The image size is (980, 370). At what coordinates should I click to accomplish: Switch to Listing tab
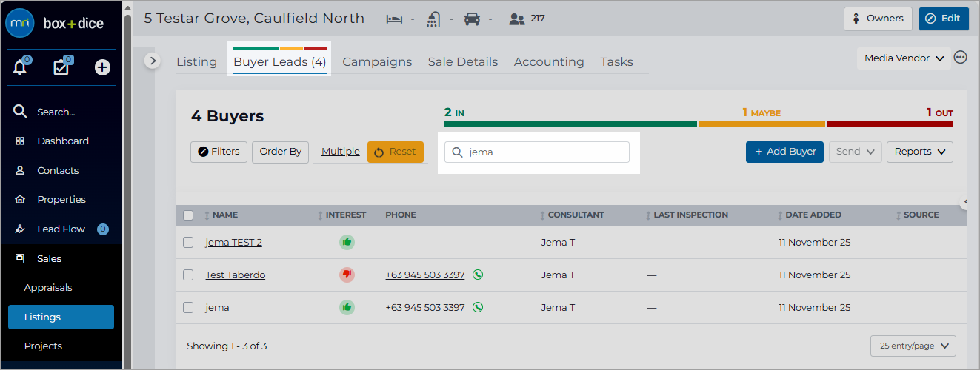196,62
